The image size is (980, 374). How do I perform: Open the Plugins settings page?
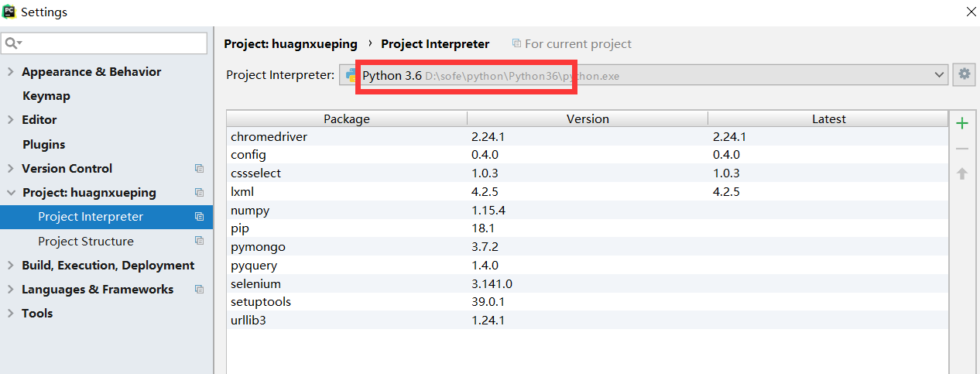coord(44,145)
